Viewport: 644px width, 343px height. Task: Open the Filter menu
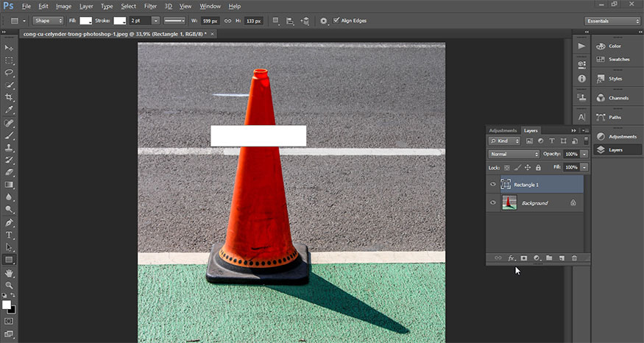pos(150,6)
